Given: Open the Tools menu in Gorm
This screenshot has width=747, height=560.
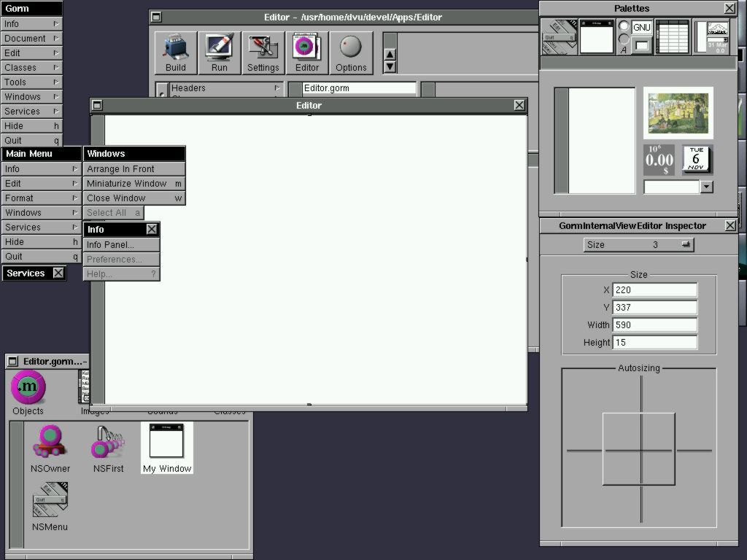Looking at the screenshot, I should [x=31, y=82].
